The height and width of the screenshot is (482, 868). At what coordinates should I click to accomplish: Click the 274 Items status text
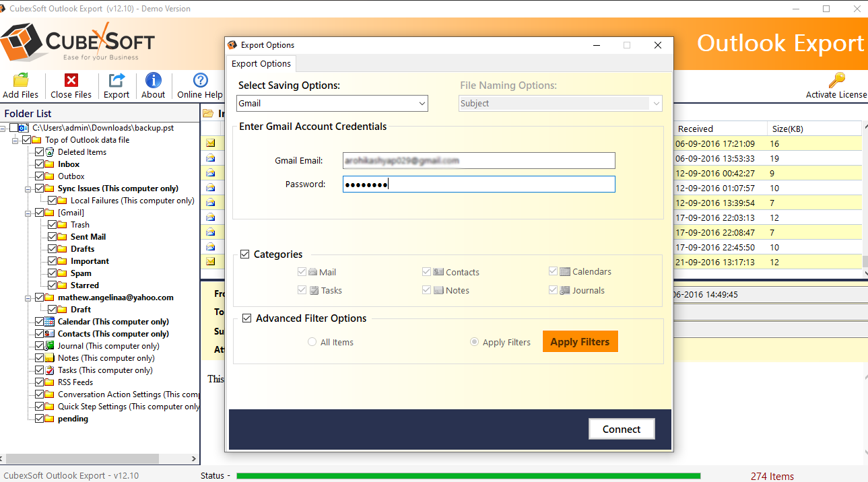tap(772, 476)
